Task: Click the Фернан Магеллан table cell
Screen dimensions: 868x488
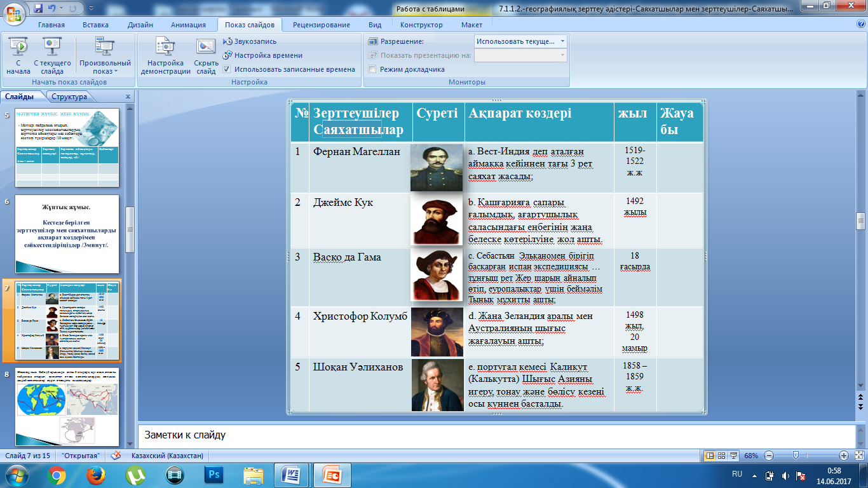Action: tap(361, 168)
